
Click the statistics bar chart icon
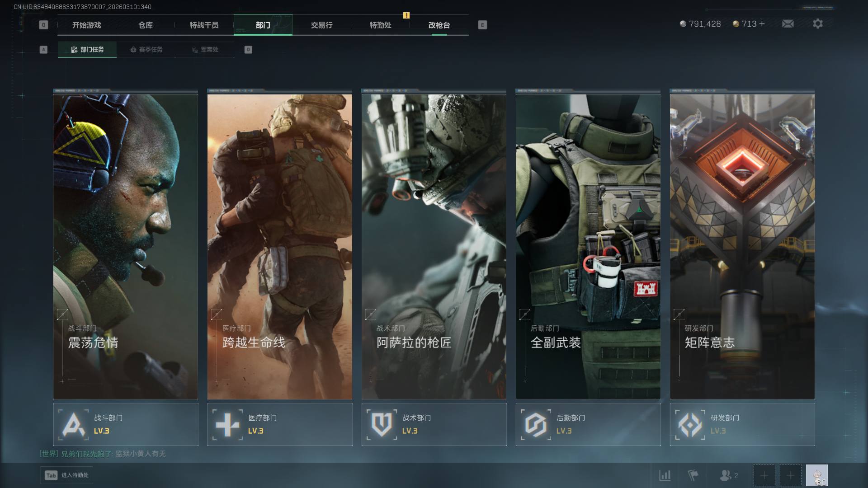tap(665, 475)
